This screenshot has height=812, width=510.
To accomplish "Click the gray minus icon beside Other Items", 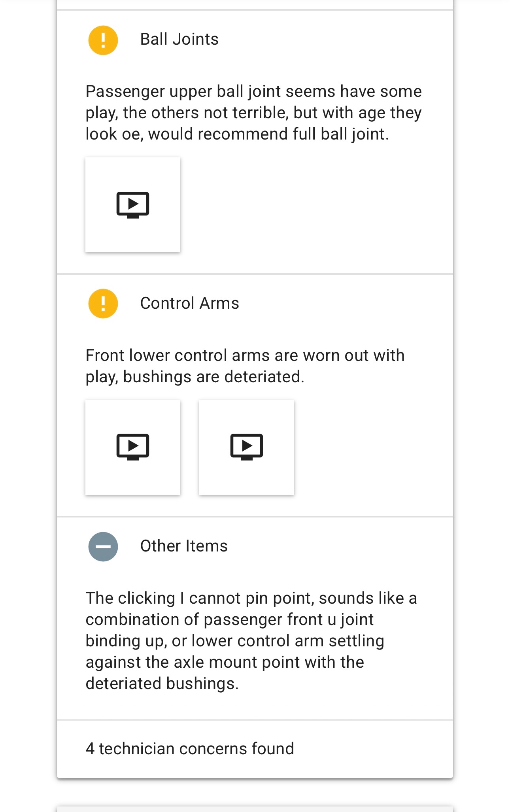I will (103, 546).
